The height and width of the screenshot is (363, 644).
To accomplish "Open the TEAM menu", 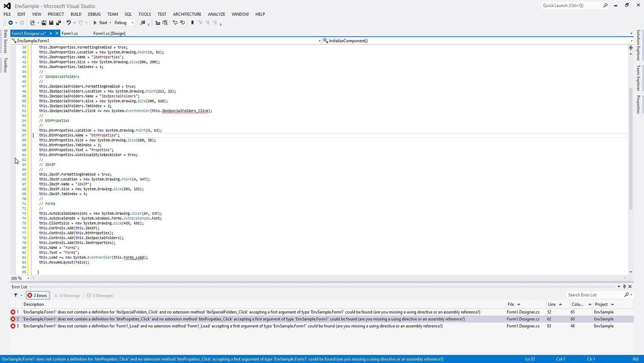I will 113,14.
